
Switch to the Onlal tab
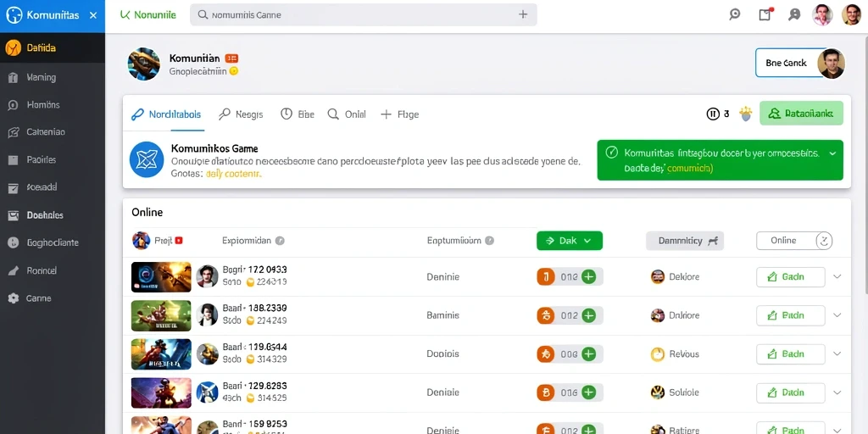coord(347,114)
